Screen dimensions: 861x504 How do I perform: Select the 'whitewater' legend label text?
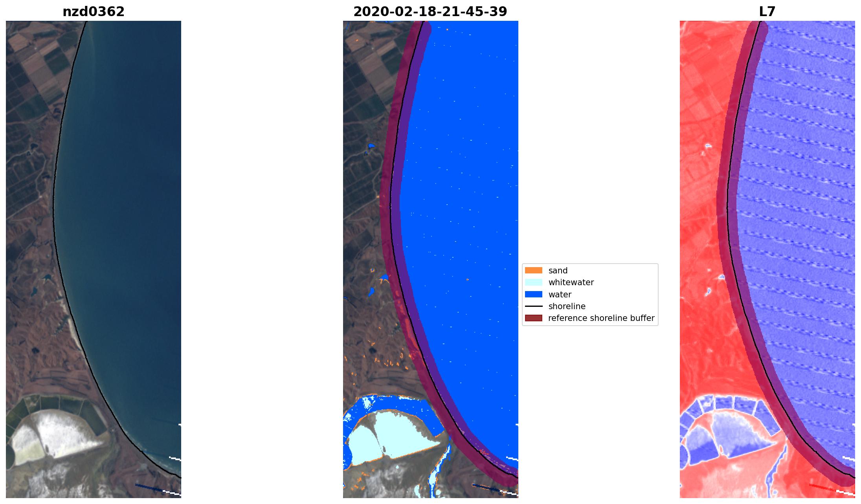tap(571, 282)
